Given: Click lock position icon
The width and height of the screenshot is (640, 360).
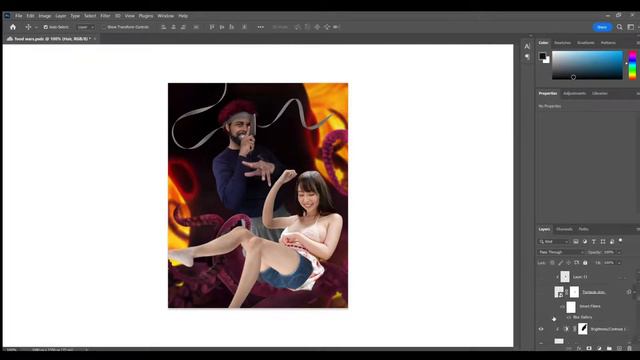Looking at the screenshot, I should point(569,263).
